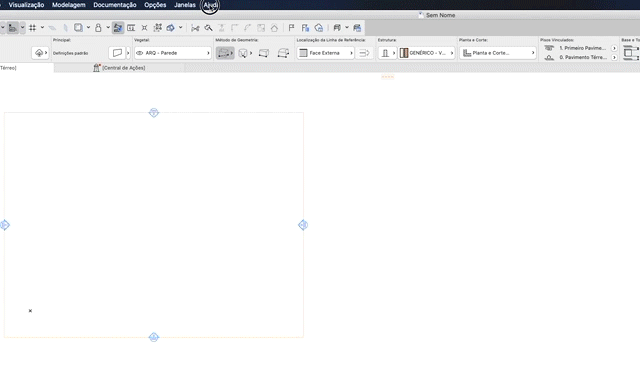This screenshot has height=376, width=640.
Task: Click the greyed ruler/measure icon
Action: click(x=52, y=28)
